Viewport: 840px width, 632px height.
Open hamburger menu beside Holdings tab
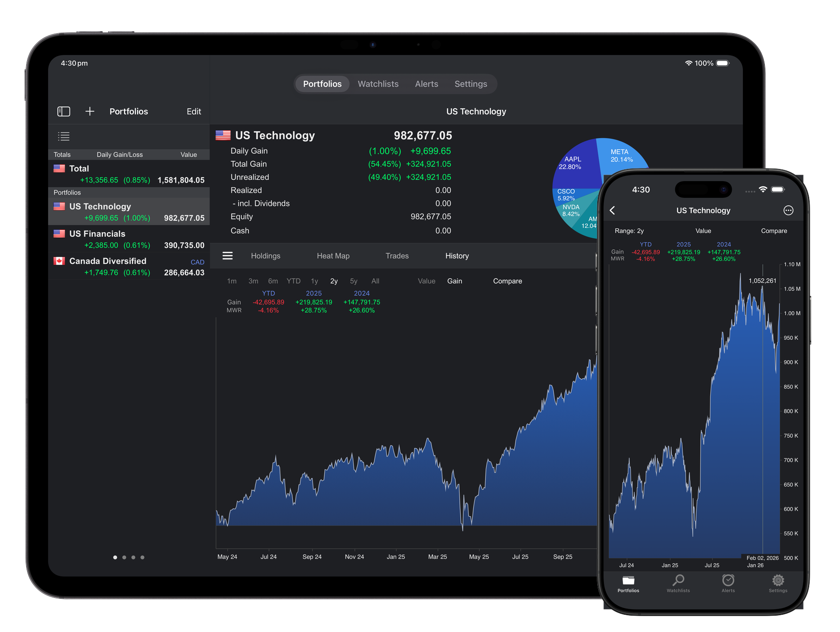tap(227, 256)
